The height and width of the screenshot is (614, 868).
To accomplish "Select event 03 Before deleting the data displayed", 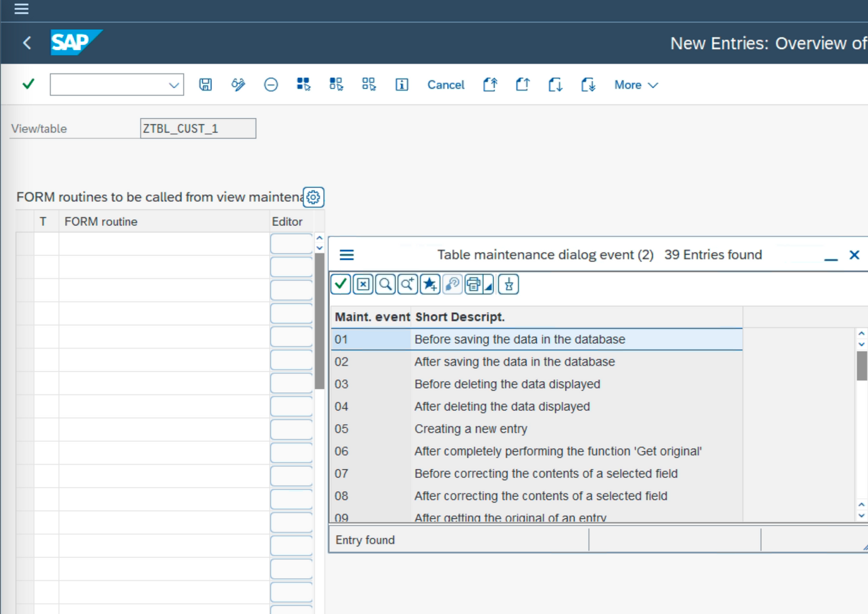I will (537, 384).
